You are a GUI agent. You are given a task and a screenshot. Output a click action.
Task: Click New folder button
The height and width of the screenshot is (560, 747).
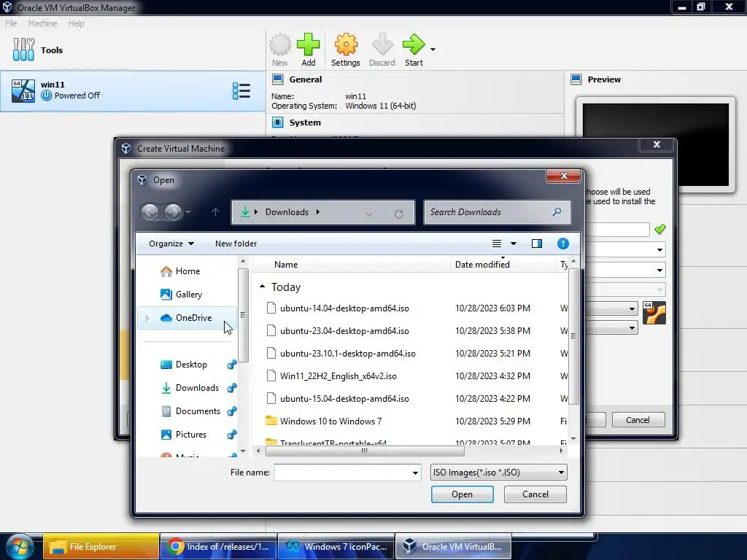point(236,244)
